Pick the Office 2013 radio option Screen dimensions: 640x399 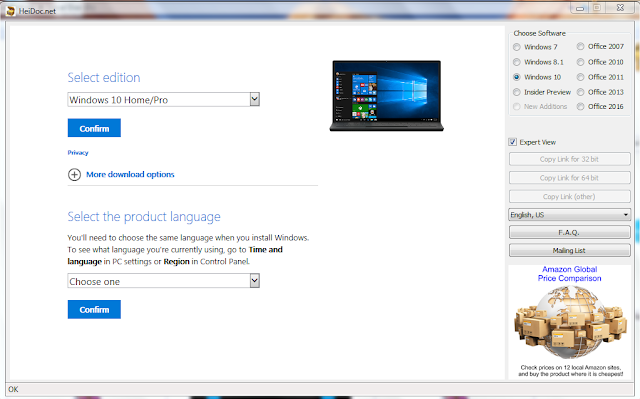(x=580, y=92)
